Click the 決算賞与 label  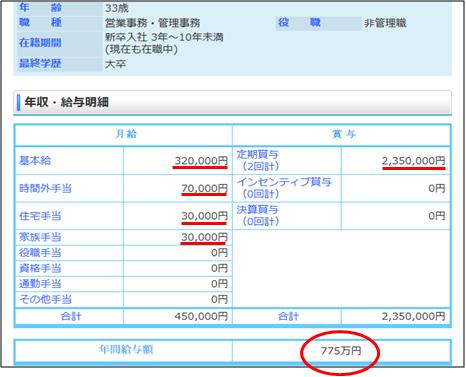point(258,210)
